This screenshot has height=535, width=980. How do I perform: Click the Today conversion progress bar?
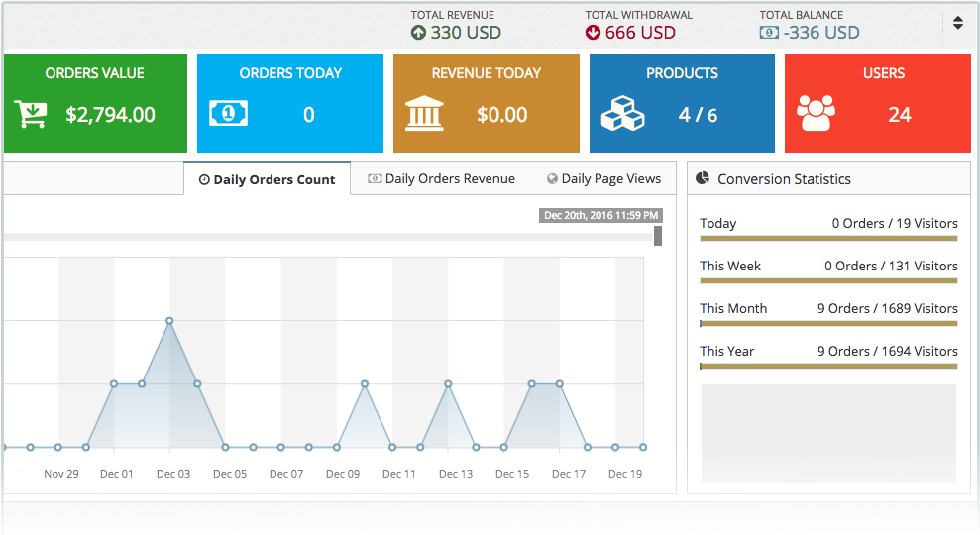828,238
